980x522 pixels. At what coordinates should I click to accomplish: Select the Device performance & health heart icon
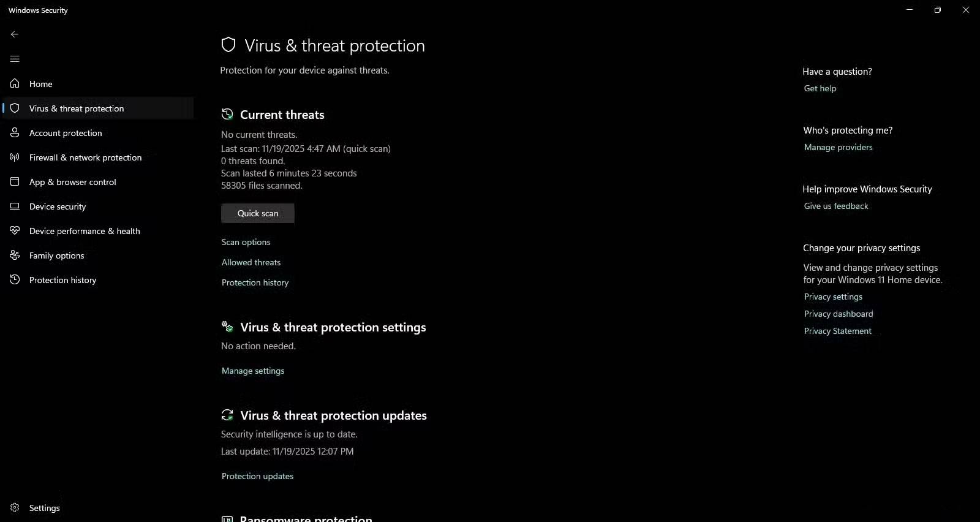[14, 231]
